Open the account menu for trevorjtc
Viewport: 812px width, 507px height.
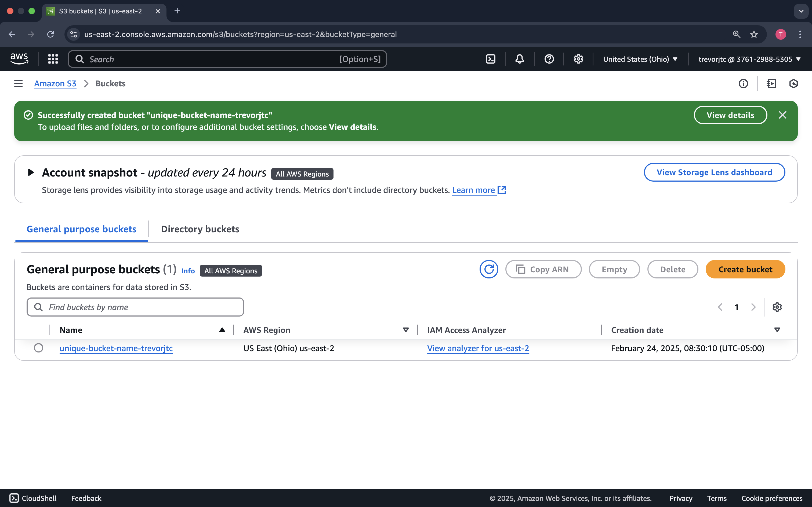[x=749, y=59]
